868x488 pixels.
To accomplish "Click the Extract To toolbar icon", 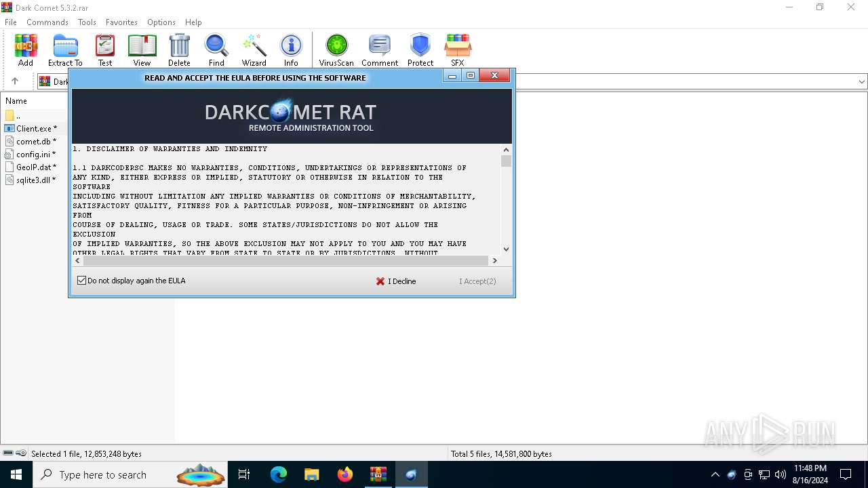I will pos(65,50).
